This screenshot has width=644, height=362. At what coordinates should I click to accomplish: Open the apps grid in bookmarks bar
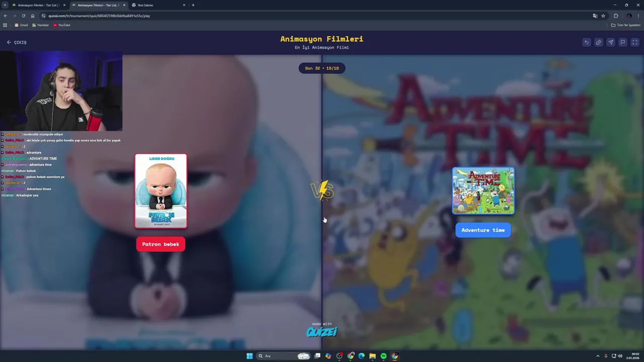coord(5,25)
